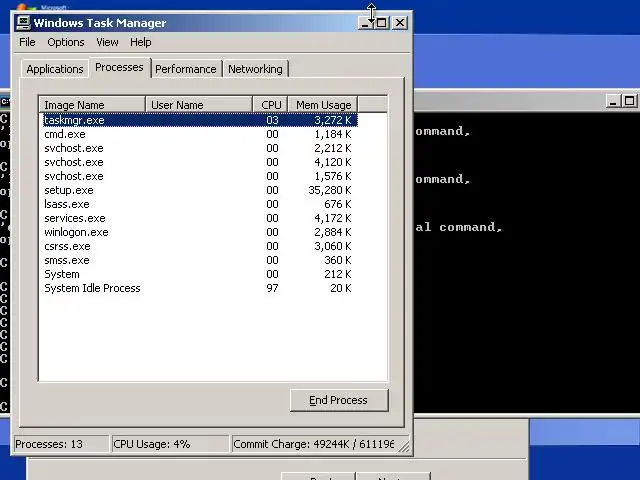This screenshot has height=480, width=640.
Task: Select the winlogon.exe process row
Action: [200, 232]
